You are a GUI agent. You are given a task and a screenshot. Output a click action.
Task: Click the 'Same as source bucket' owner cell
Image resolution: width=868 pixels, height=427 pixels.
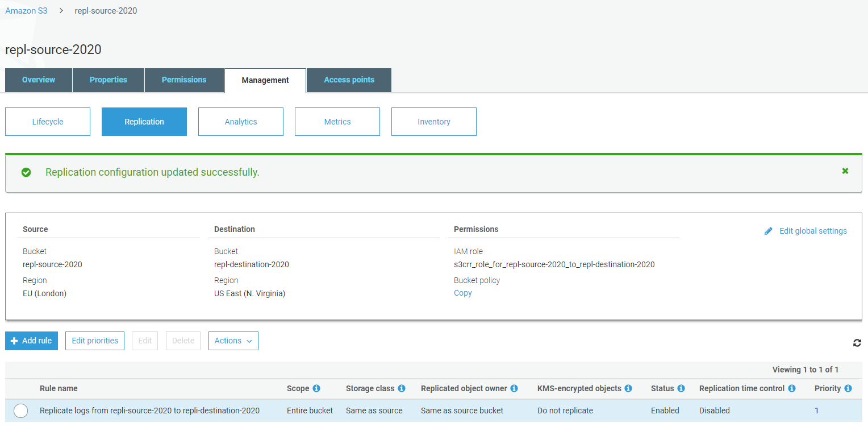click(462, 411)
